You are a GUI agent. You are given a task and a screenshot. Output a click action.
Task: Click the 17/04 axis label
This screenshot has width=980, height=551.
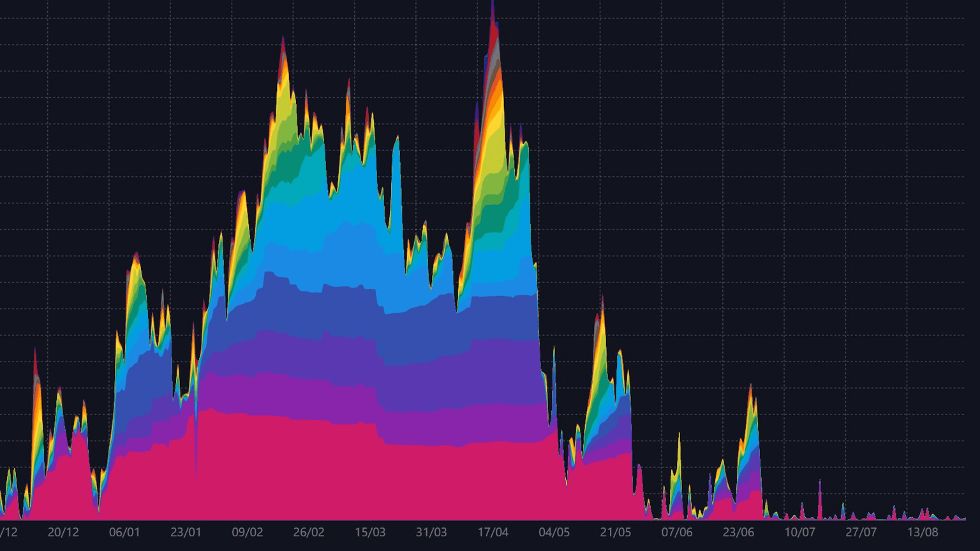pyautogui.click(x=492, y=530)
